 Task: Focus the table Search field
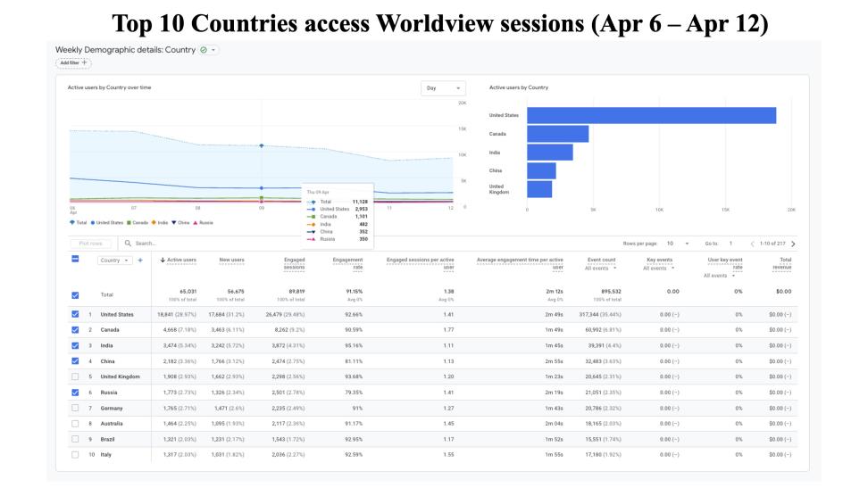[x=146, y=244]
